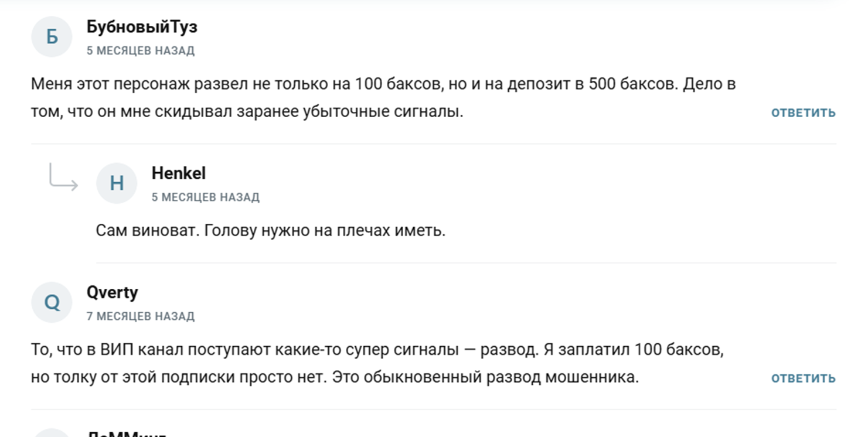This screenshot has width=868, height=437.
Task: Select the text of Henkel's reply comment
Action: point(270,230)
